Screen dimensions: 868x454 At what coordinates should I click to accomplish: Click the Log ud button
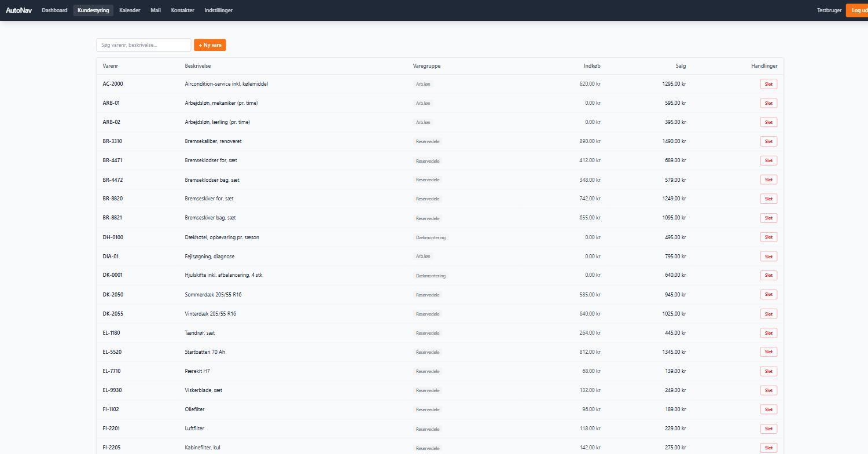(x=857, y=10)
